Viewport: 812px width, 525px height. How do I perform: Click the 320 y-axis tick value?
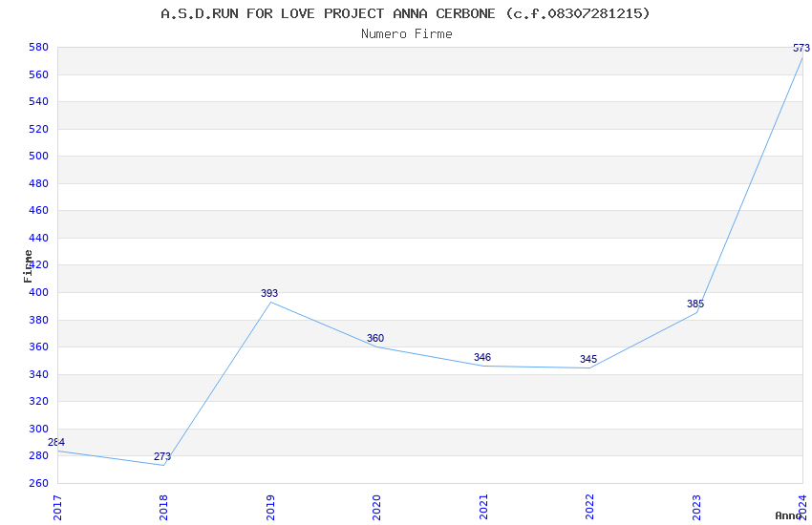[39, 401]
